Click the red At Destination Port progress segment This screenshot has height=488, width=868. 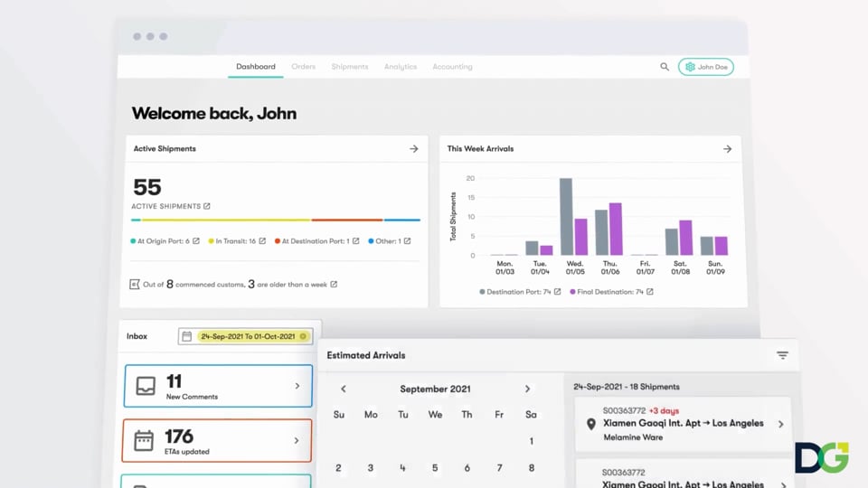tap(347, 221)
